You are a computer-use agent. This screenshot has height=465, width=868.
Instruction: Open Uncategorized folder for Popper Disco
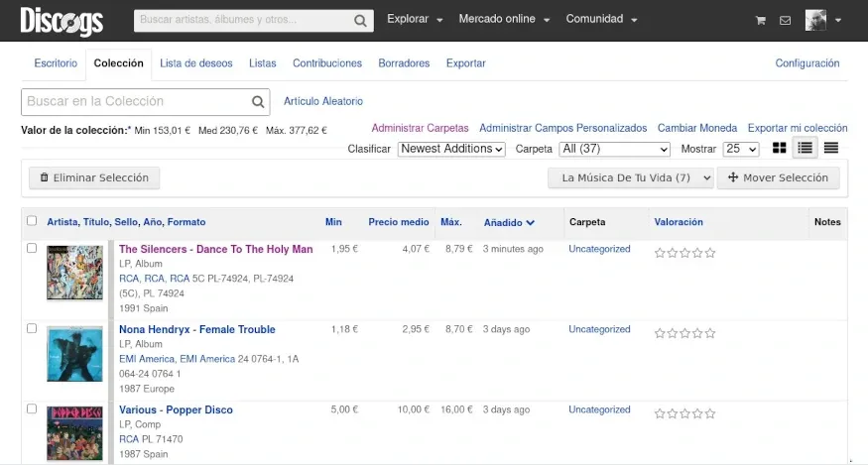(x=599, y=409)
